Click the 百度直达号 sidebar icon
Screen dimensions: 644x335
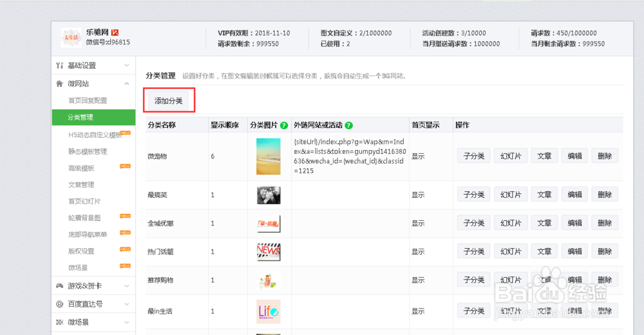pyautogui.click(x=60, y=304)
